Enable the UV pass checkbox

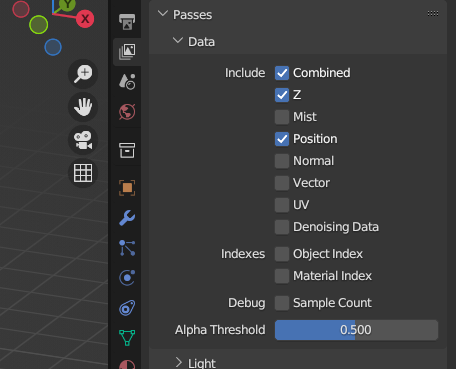click(282, 205)
